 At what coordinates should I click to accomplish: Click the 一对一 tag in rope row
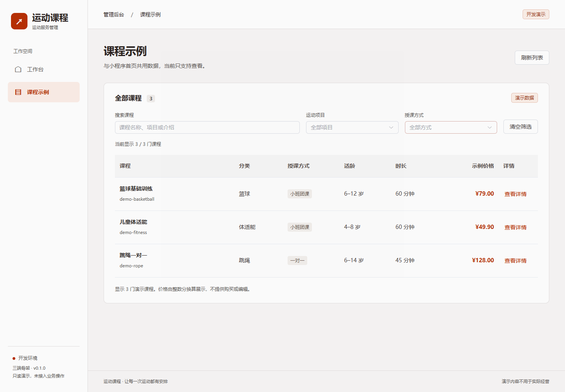297,261
